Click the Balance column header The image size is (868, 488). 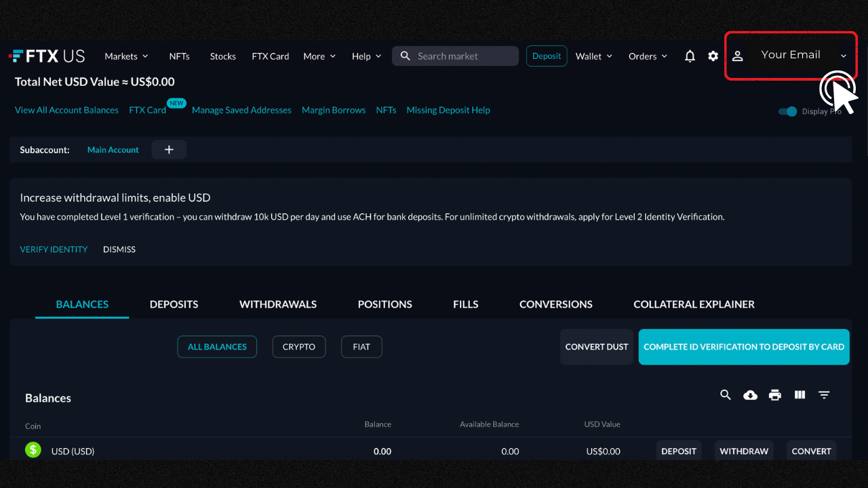[378, 424]
